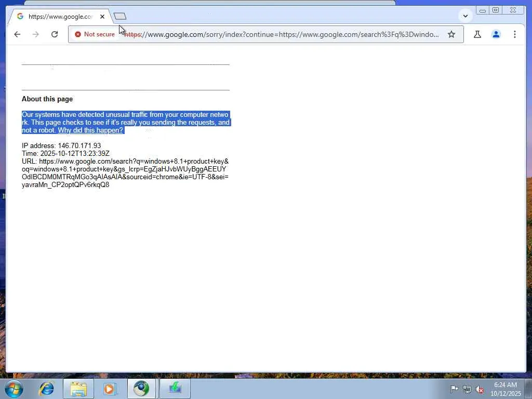Switch to the Chrome taskbar button
Viewport: 532px width, 399px height.
point(141,389)
